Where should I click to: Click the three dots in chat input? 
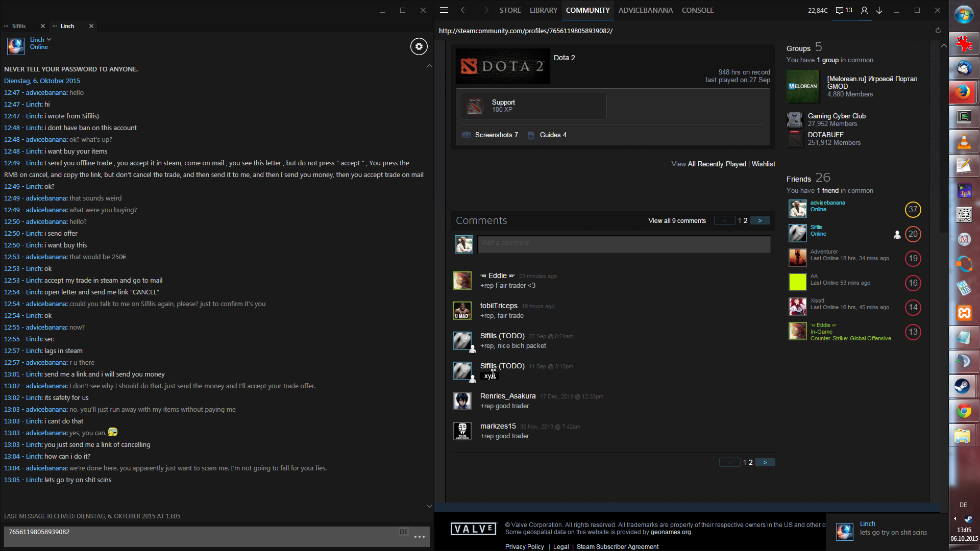coord(420,537)
